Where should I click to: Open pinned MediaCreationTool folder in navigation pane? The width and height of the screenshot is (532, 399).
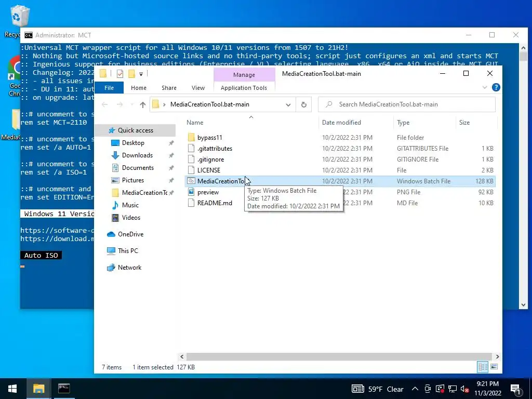click(x=144, y=193)
